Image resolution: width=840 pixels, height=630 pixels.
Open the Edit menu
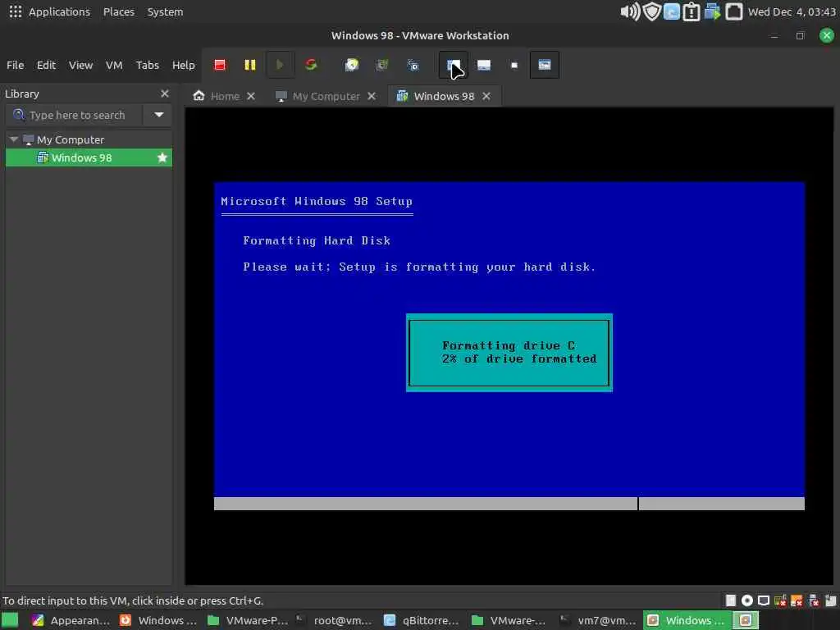click(46, 65)
